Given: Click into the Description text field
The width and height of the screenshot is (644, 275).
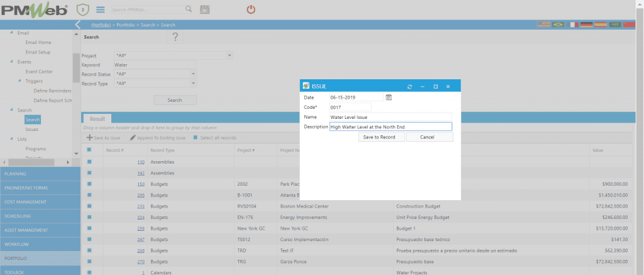Looking at the screenshot, I should tap(390, 126).
